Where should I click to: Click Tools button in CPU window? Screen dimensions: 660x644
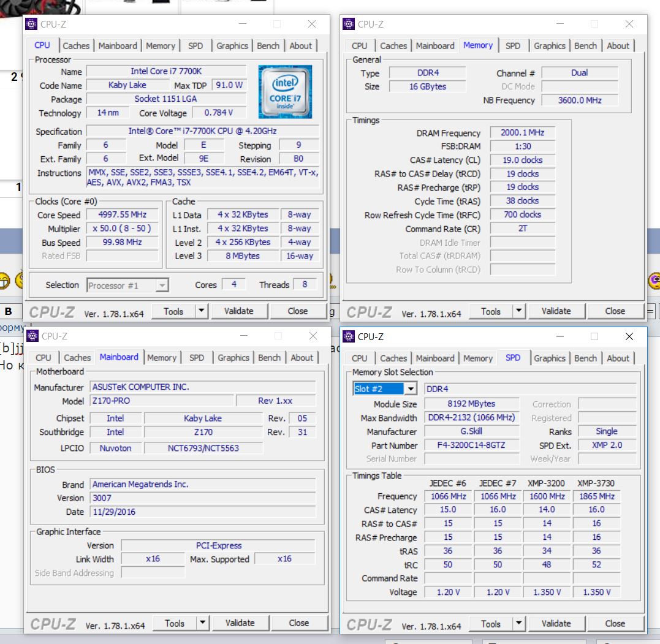tap(173, 311)
